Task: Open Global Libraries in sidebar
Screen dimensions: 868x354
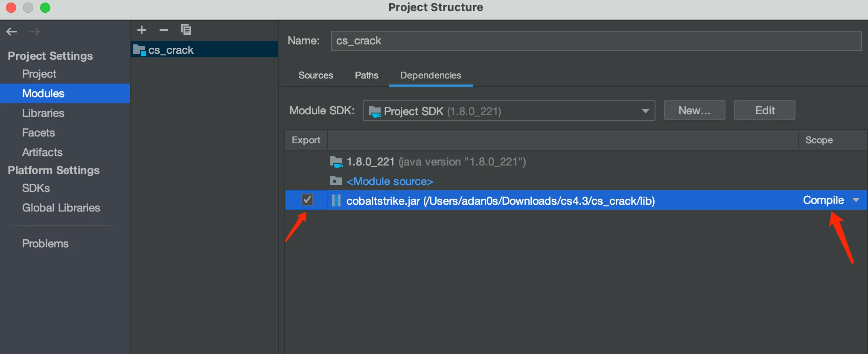Action: click(61, 208)
